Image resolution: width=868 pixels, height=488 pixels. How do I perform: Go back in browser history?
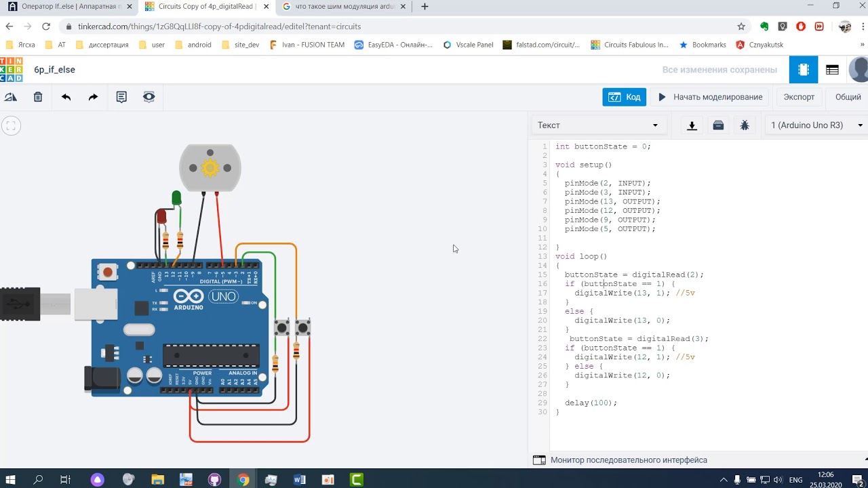click(x=9, y=26)
